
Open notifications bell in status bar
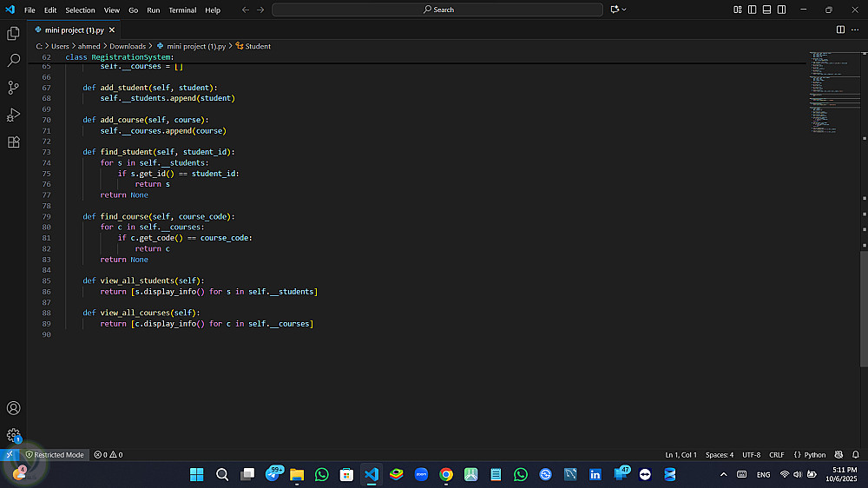pyautogui.click(x=854, y=455)
